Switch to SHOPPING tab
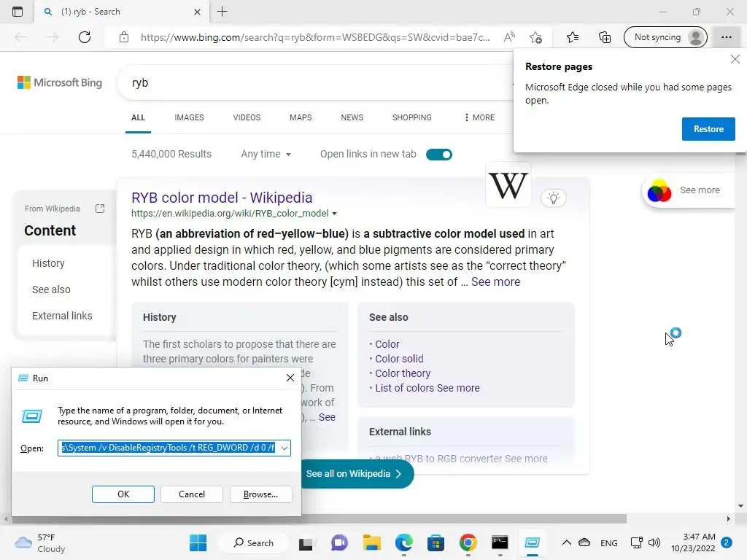Image resolution: width=747 pixels, height=560 pixels. pyautogui.click(x=411, y=117)
